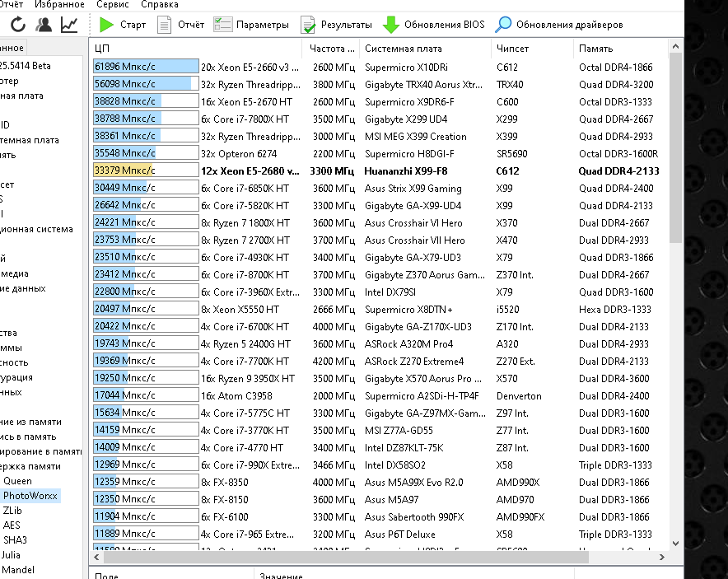
Task: Select the Mandel benchmark in sidebar
Action: [x=18, y=570]
